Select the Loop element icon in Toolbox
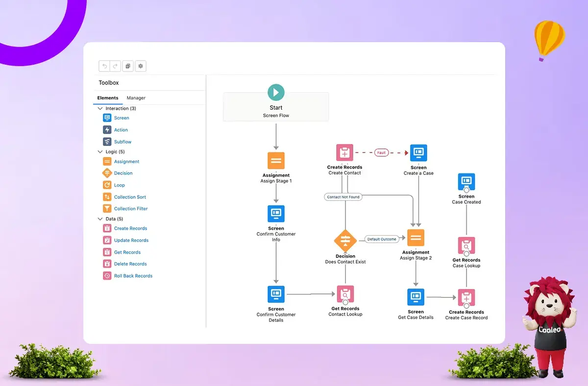Image resolution: width=588 pixels, height=386 pixels. tap(107, 185)
